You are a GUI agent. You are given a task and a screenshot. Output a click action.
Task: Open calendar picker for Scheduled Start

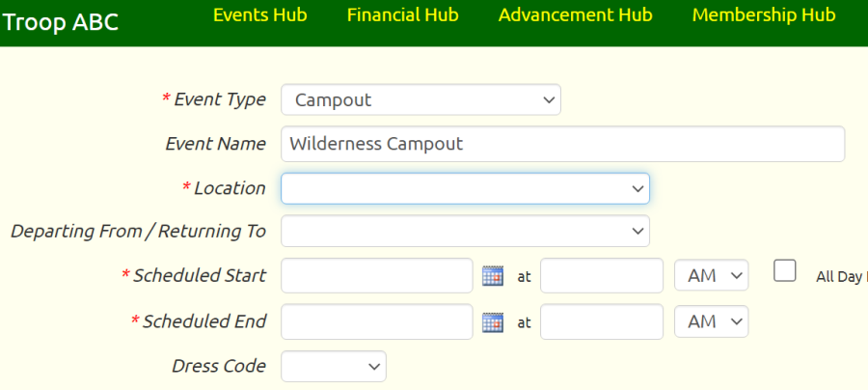tap(493, 275)
